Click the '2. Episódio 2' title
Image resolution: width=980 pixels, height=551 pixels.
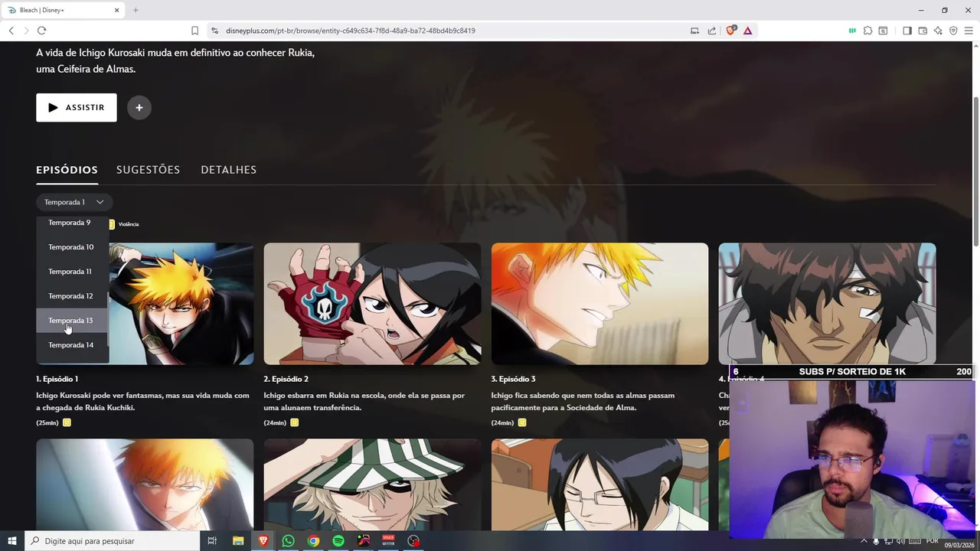click(286, 379)
